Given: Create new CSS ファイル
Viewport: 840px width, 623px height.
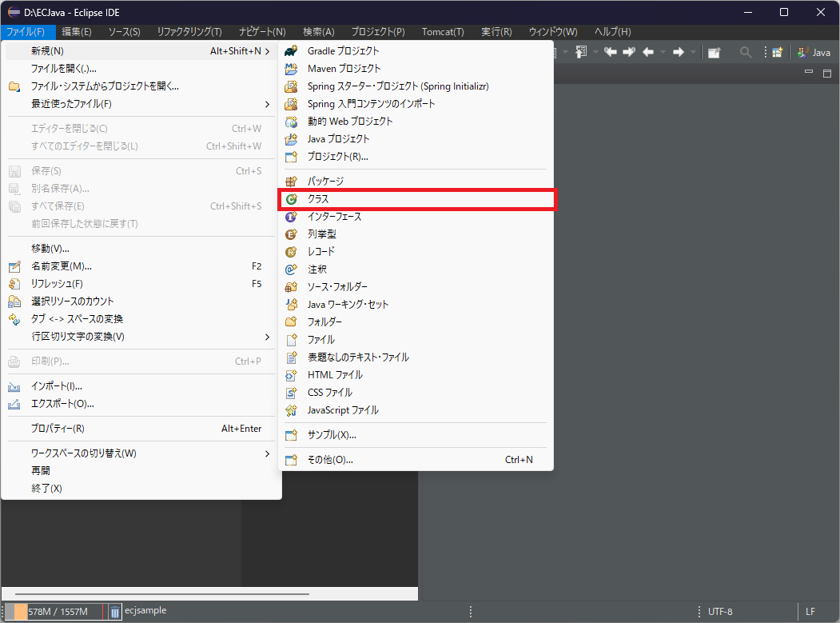Looking at the screenshot, I should (x=416, y=393).
